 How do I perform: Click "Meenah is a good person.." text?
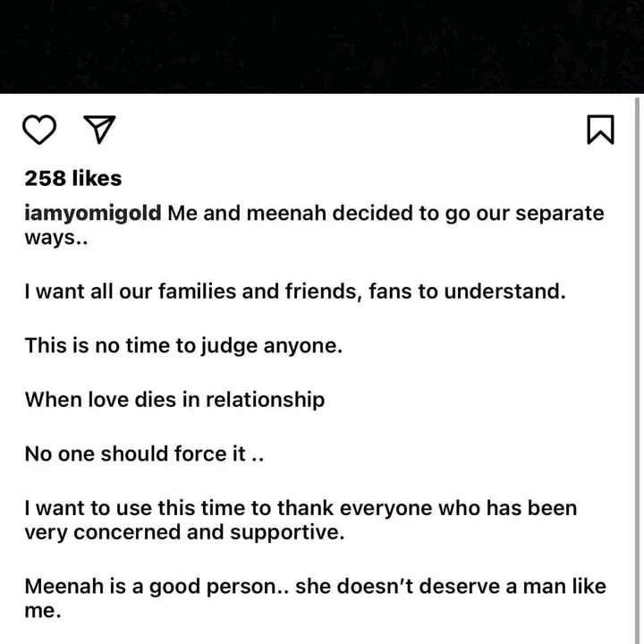coord(156,587)
